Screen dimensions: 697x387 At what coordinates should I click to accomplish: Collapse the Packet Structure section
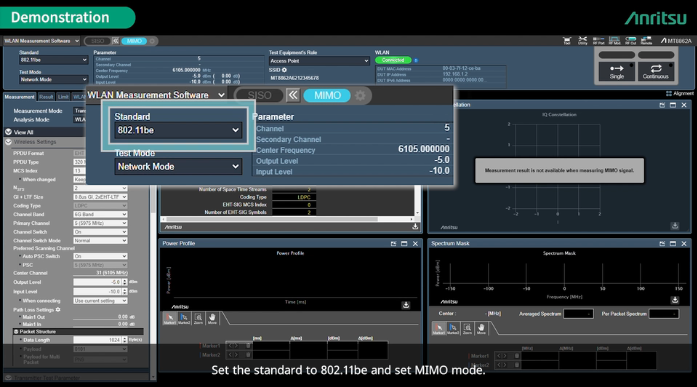pyautogui.click(x=16, y=331)
